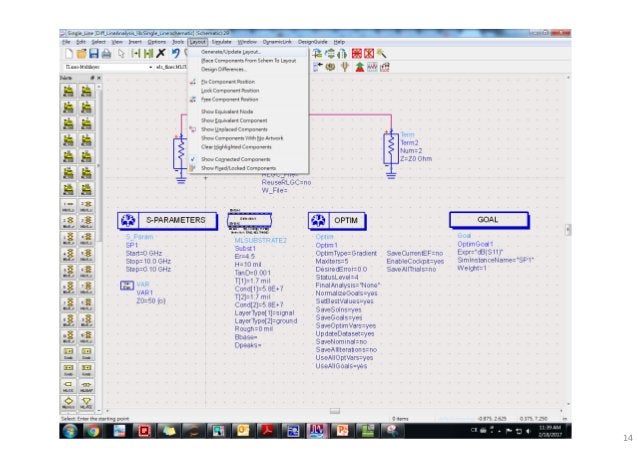Click the S-PARAMETERS simulation controller gear icon
The image size is (638, 451).
[128, 220]
